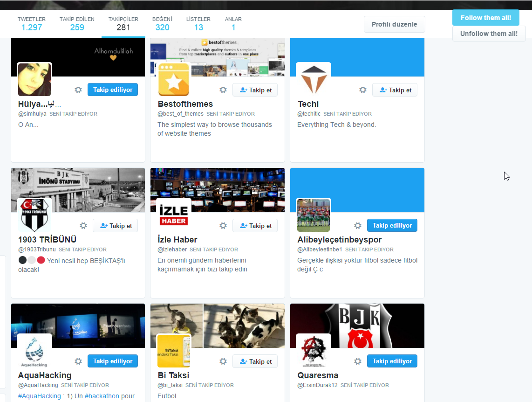The width and height of the screenshot is (532, 402).
Task: Open the gear icon on the 1903 TRİBÜNÜ card
Action: [83, 225]
